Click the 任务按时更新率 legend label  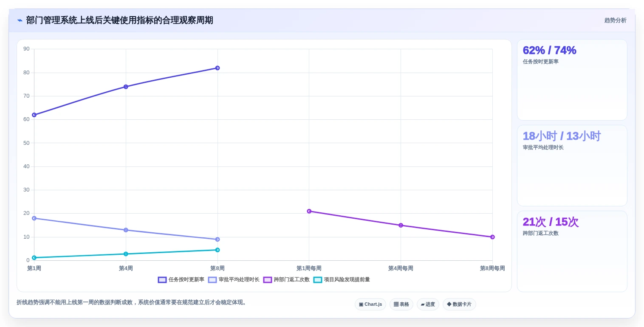click(x=186, y=280)
